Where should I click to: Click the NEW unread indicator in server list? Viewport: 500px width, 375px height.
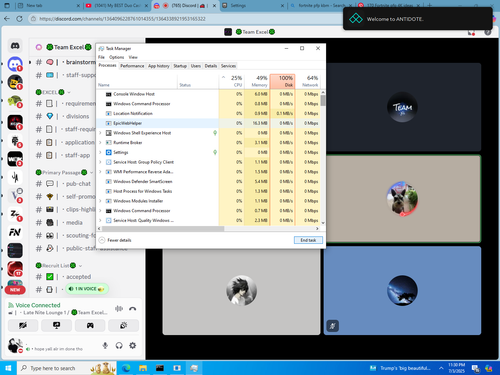[15, 290]
